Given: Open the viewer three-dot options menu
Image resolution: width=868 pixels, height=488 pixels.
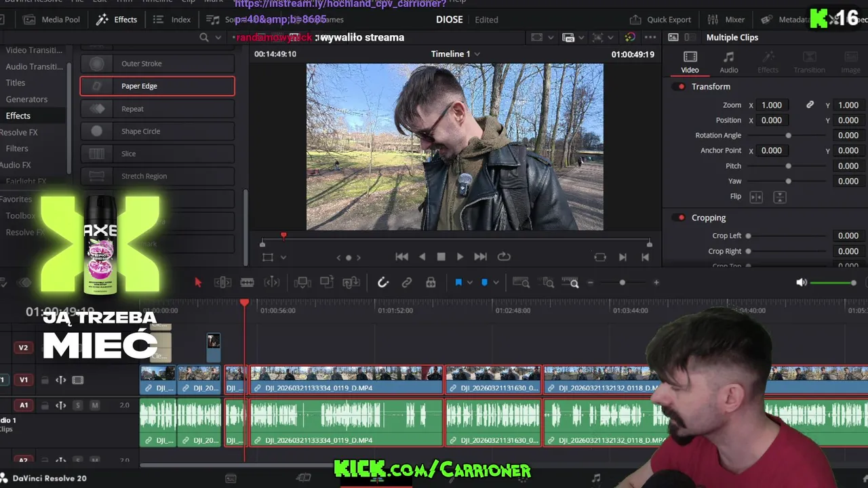Looking at the screenshot, I should tap(650, 37).
